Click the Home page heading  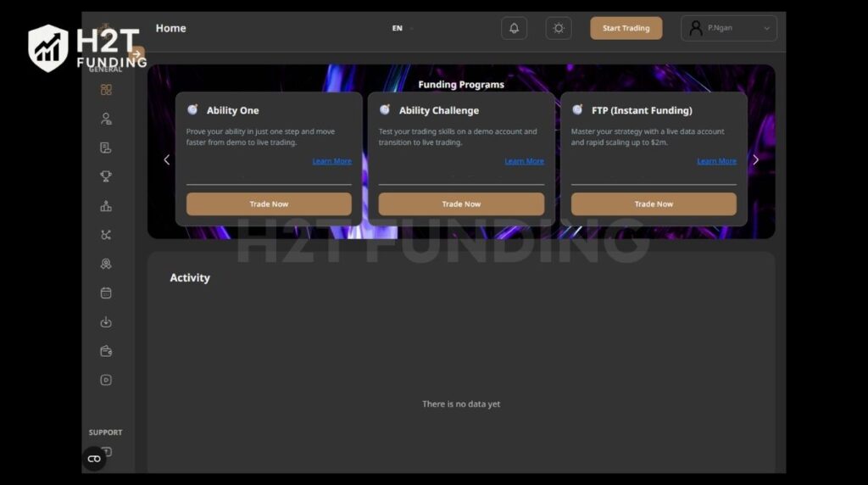point(170,28)
